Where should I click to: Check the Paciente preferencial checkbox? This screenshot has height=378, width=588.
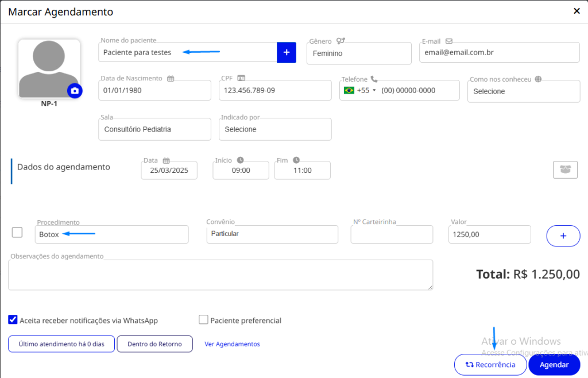(x=203, y=319)
